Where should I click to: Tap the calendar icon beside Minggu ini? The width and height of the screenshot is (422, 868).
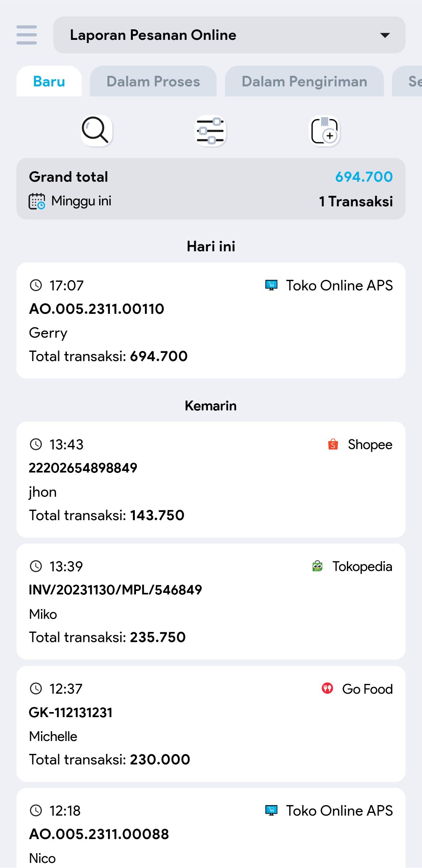37,201
